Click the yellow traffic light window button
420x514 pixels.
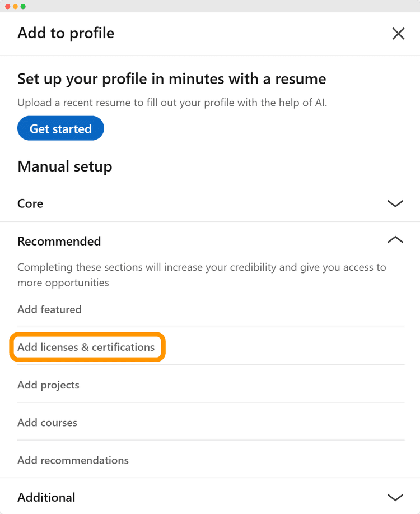15,5
